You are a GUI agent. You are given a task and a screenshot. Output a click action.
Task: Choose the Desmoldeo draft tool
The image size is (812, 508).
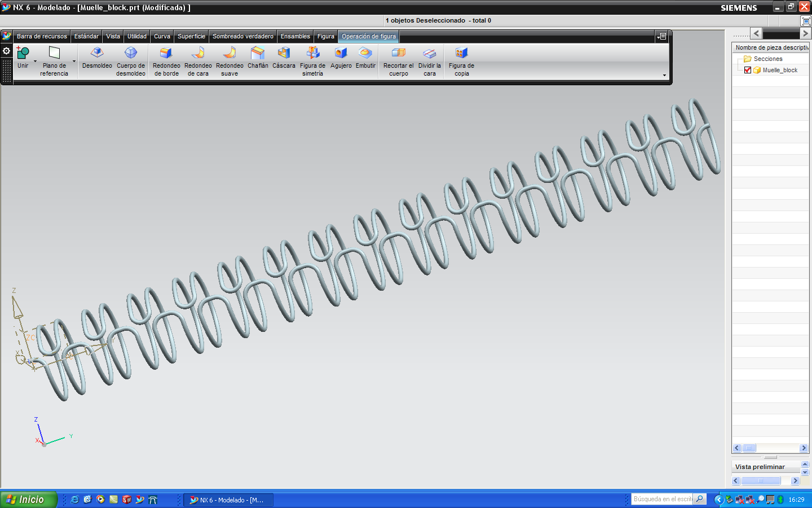point(97,58)
